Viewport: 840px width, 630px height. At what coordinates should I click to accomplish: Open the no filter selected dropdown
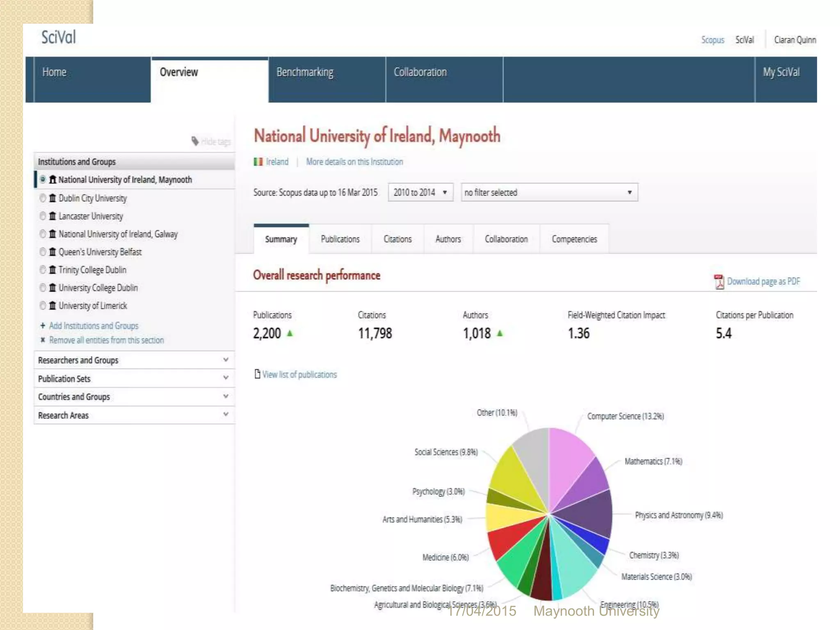click(549, 192)
